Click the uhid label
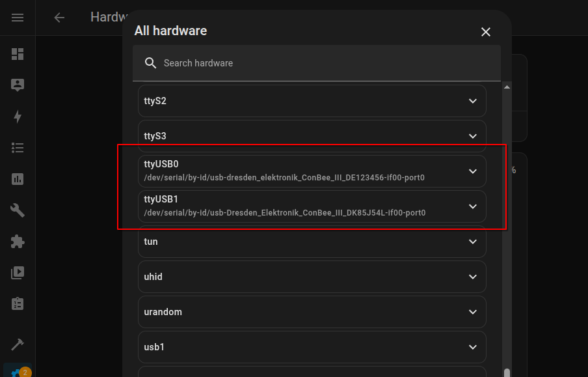Viewport: 588px width, 377px height. point(153,277)
